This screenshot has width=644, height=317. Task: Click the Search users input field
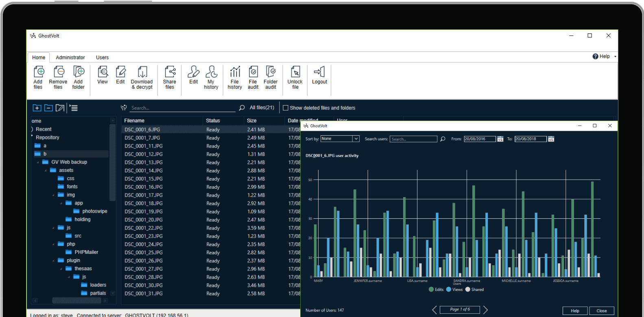pyautogui.click(x=413, y=139)
